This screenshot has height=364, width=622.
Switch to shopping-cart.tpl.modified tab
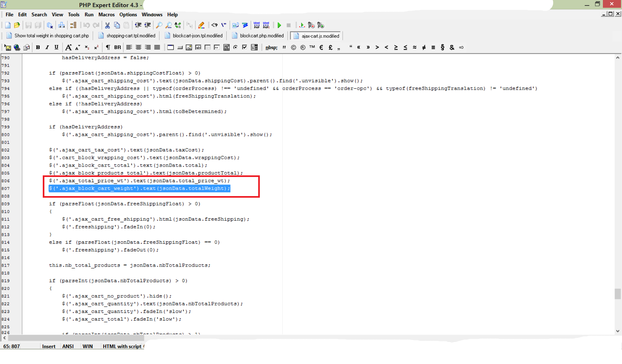point(131,36)
